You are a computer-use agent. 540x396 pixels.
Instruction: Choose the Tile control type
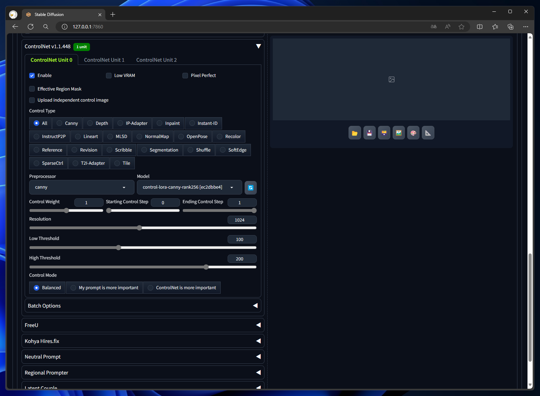click(x=122, y=163)
